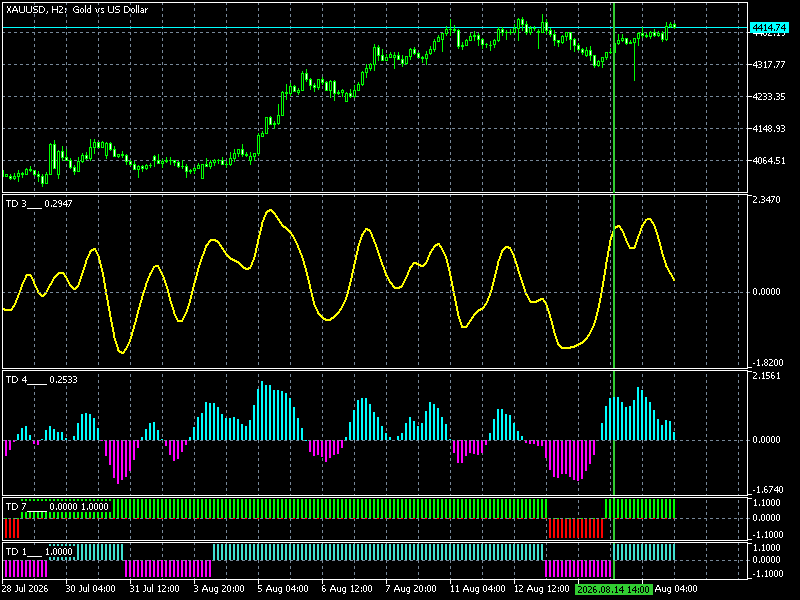Click the TD 4 indicator label
This screenshot has width=800, height=600.
(41, 380)
